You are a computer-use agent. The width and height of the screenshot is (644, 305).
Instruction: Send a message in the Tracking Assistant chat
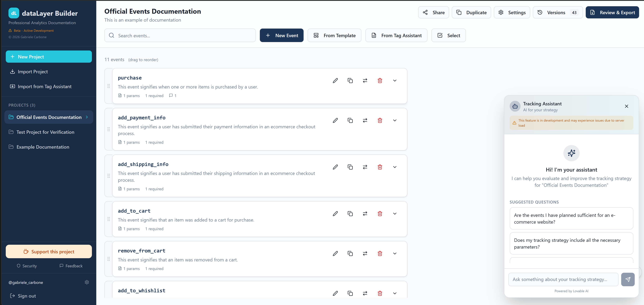(x=628, y=279)
